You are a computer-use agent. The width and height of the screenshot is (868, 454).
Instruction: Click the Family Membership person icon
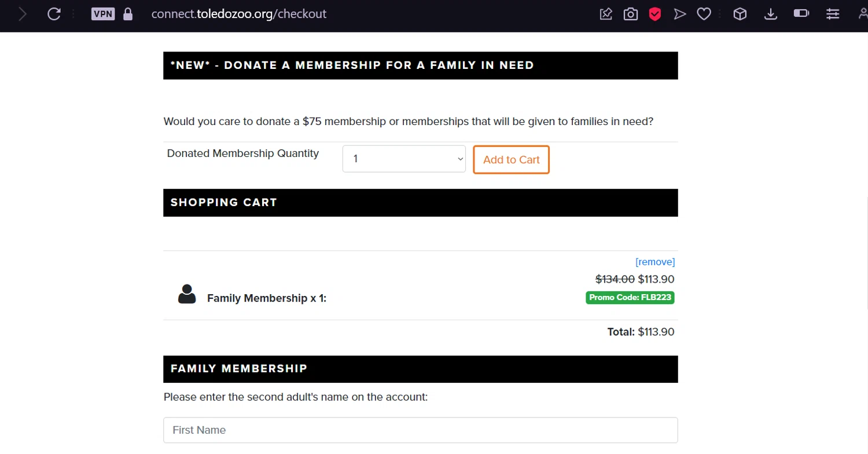tap(187, 294)
